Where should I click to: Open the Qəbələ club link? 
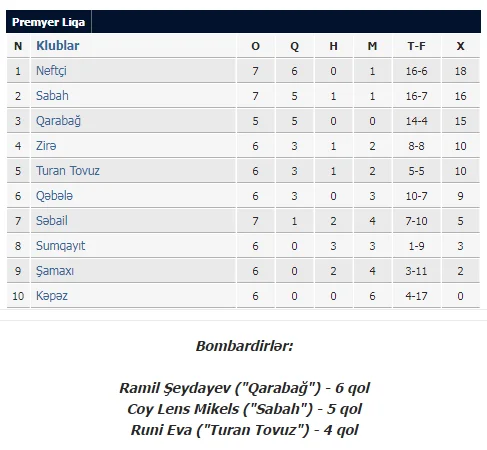(54, 196)
